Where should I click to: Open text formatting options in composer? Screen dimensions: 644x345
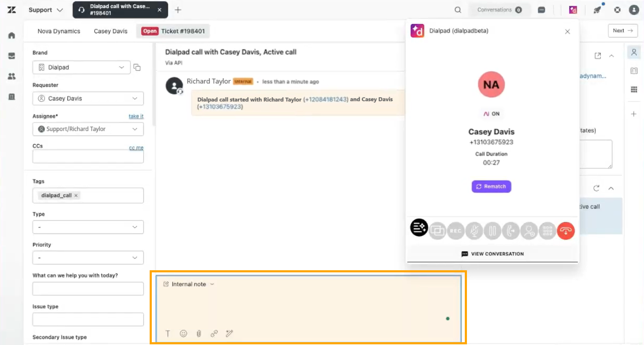[x=168, y=333]
